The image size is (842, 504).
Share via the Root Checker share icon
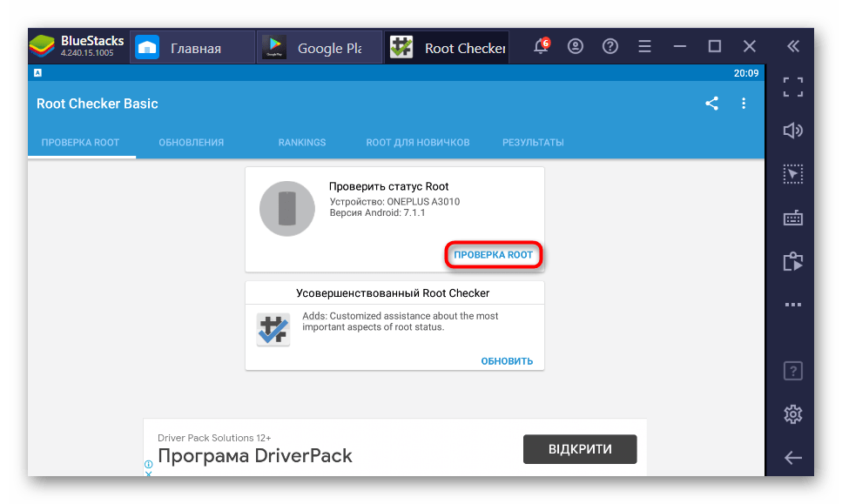click(712, 103)
